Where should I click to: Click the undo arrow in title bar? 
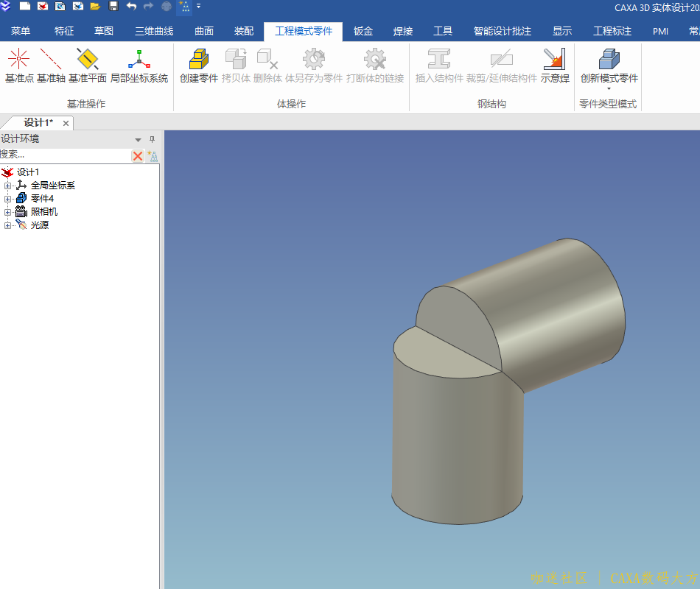tap(132, 7)
